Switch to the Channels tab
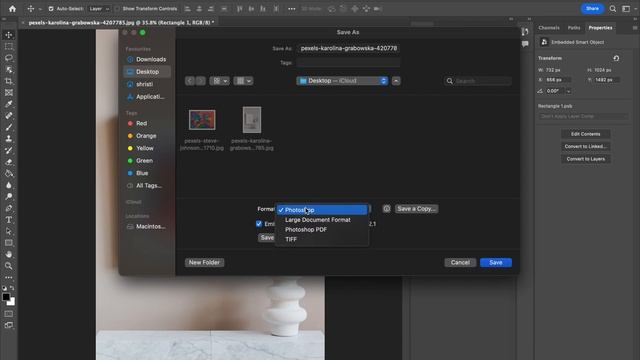Image resolution: width=640 pixels, height=360 pixels. click(549, 28)
